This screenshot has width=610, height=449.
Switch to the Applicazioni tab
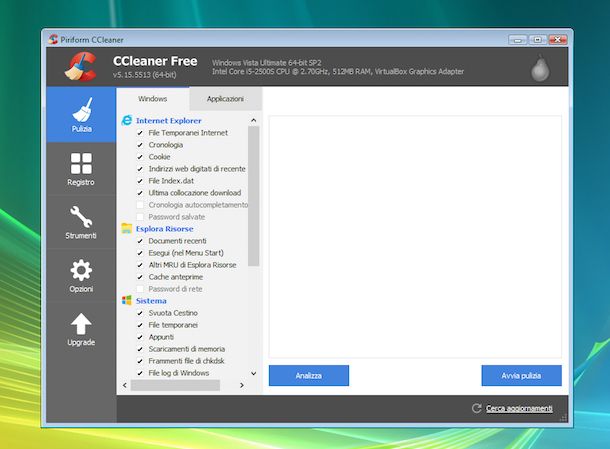[225, 99]
